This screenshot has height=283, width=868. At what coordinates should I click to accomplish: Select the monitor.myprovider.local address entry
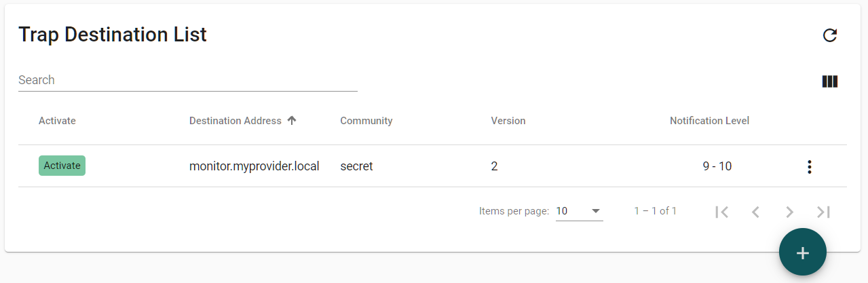[x=254, y=166]
